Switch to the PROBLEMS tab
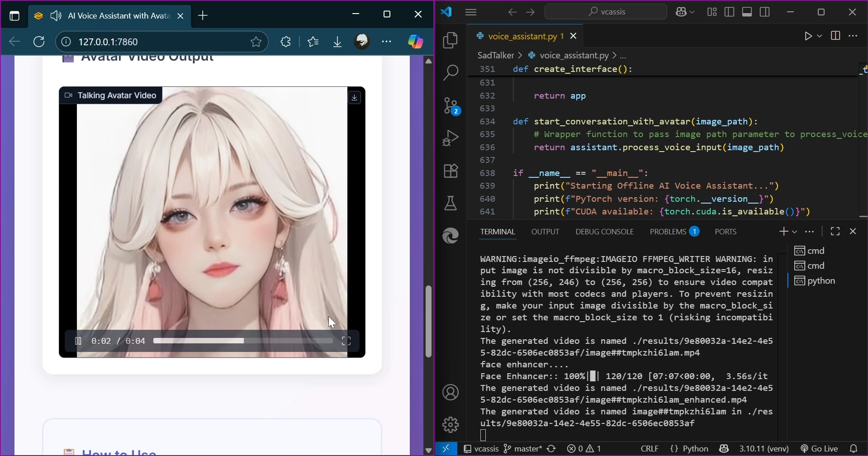The image size is (868, 456). [x=675, y=232]
